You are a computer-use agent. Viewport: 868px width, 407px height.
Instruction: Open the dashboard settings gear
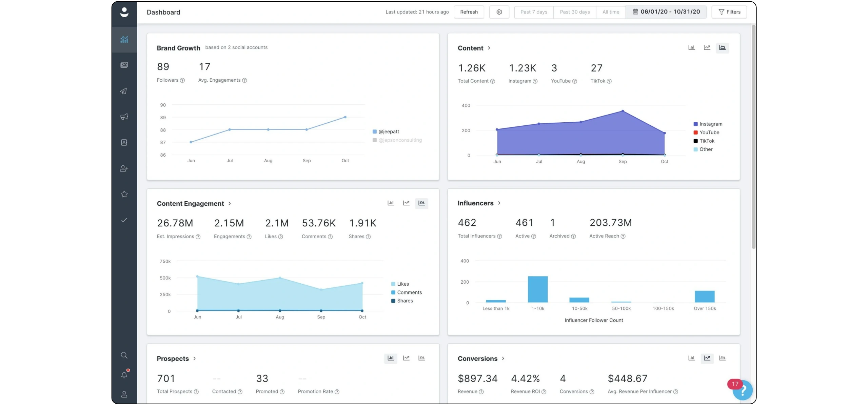499,12
